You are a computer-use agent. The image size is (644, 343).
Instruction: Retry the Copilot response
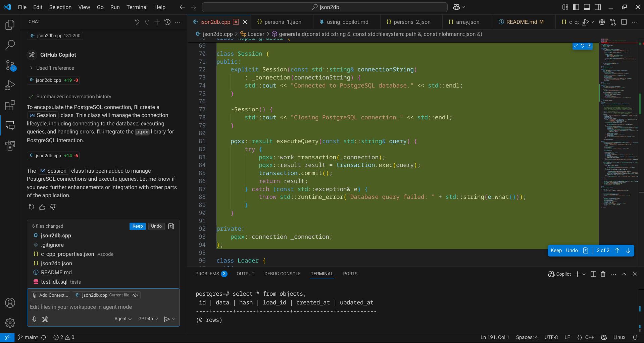[31, 207]
